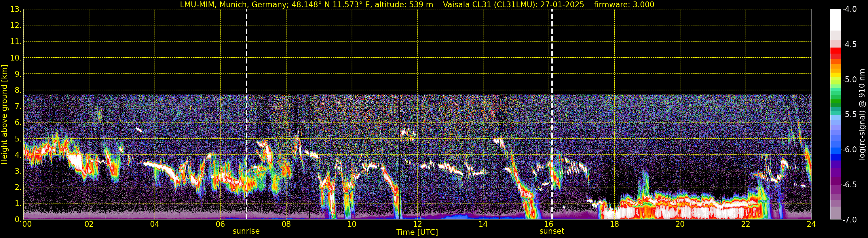Click the white dashed sunset marker line

(552, 67)
